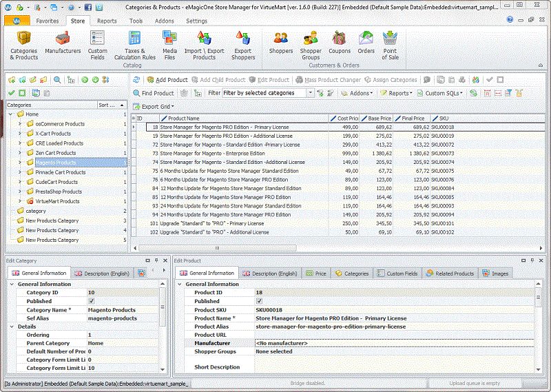Open Taxes & Calculation Rules
The image size is (551, 392).
(x=134, y=45)
